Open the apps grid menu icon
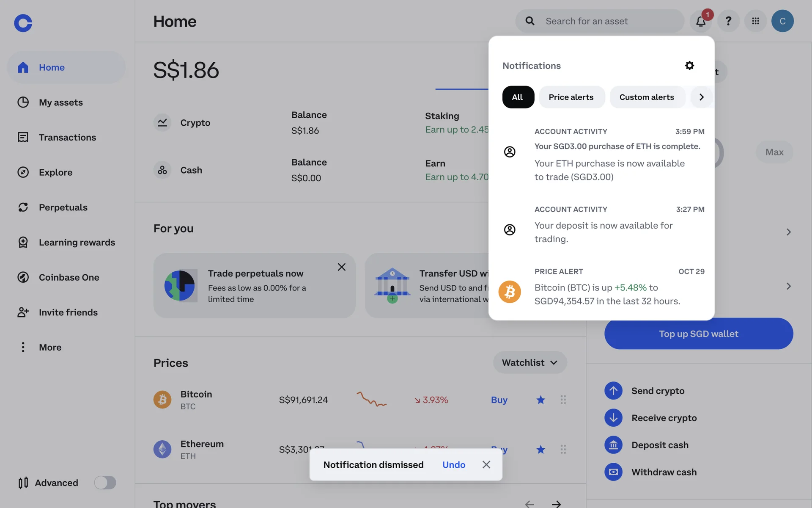The height and width of the screenshot is (508, 812). click(x=755, y=21)
